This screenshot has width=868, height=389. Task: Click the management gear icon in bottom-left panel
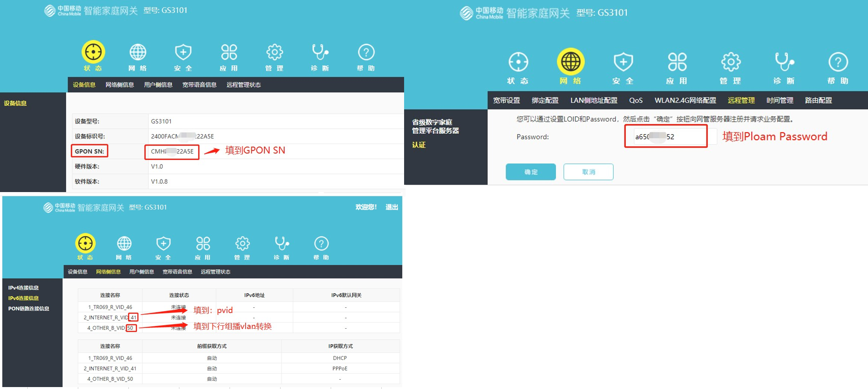click(242, 243)
